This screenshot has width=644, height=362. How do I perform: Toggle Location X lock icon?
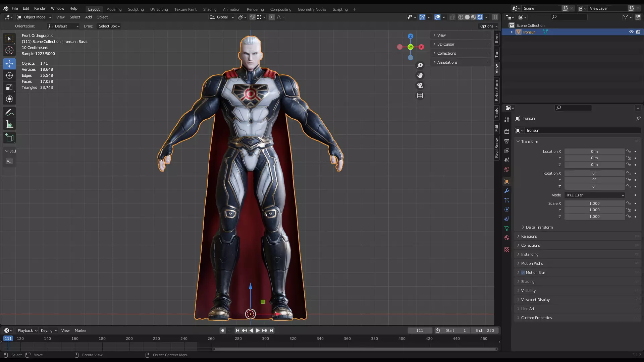pos(629,152)
